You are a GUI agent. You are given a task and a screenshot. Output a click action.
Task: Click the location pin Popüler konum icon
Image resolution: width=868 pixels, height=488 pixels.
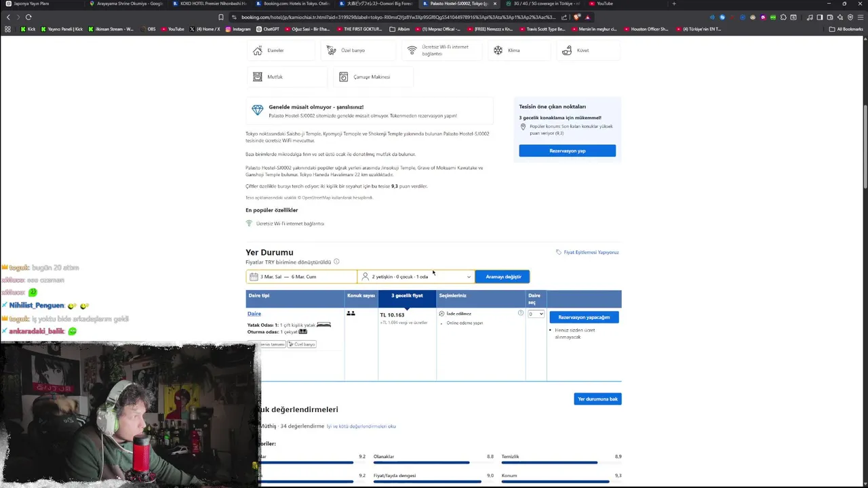click(x=523, y=127)
